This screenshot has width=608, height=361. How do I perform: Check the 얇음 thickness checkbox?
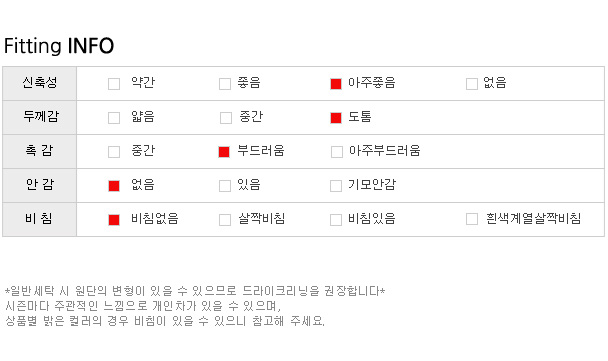click(x=114, y=118)
